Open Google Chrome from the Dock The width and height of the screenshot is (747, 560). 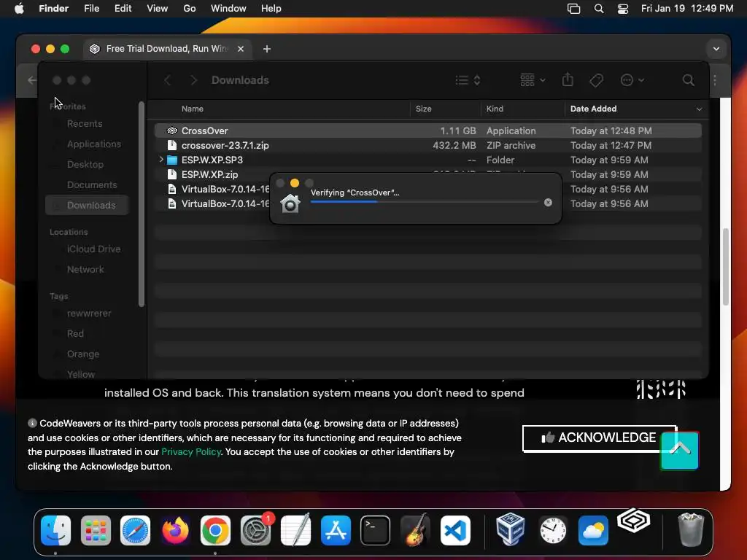(x=215, y=530)
